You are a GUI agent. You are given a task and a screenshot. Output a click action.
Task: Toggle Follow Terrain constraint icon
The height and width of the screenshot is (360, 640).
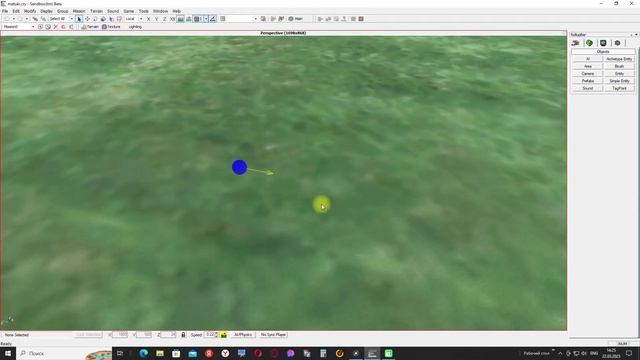(x=180, y=19)
